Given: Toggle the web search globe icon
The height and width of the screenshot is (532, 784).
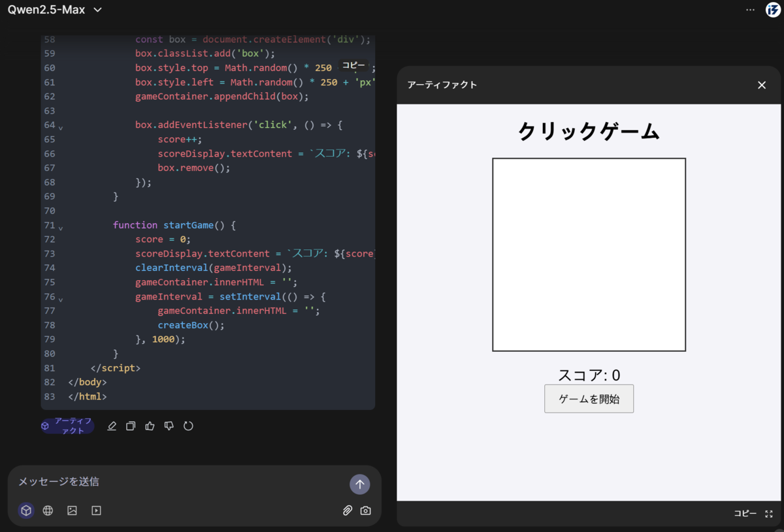Looking at the screenshot, I should 48,510.
